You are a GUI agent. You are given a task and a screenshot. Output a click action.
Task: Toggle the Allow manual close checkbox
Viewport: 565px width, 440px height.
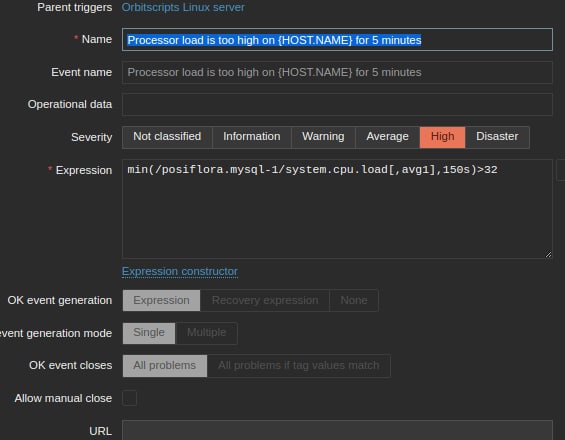(130, 398)
